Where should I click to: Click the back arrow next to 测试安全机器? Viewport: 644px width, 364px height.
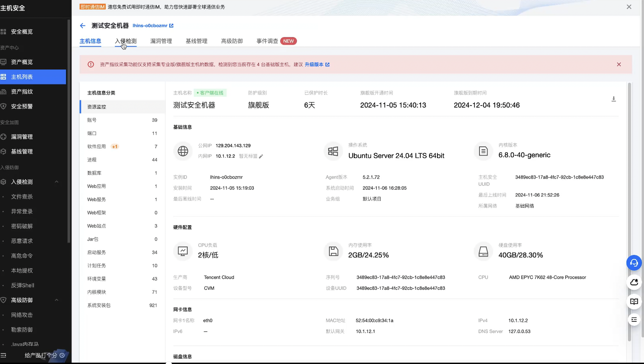(x=83, y=26)
